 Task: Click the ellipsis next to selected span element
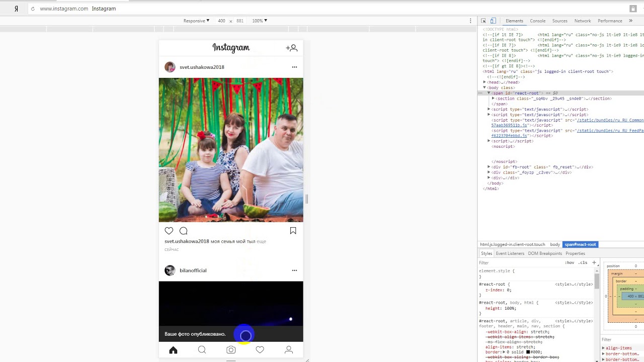click(480, 93)
